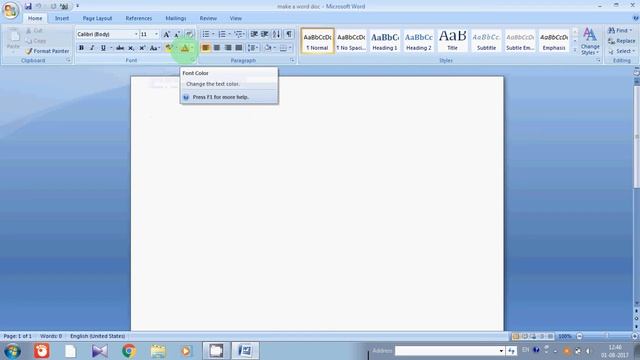Open Google Chrome from the taskbar
The image size is (640, 360).
(x=129, y=351)
